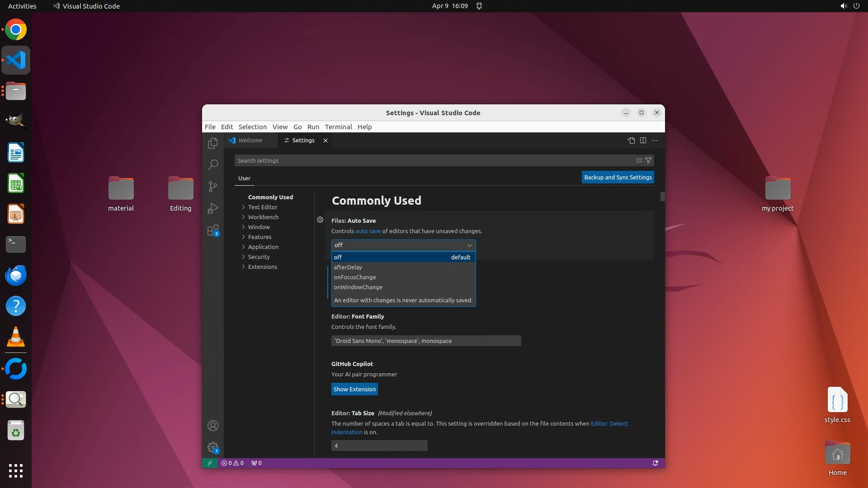Expand the Workbench tree section
Viewport: 868px width, 488px height.
[x=263, y=217]
